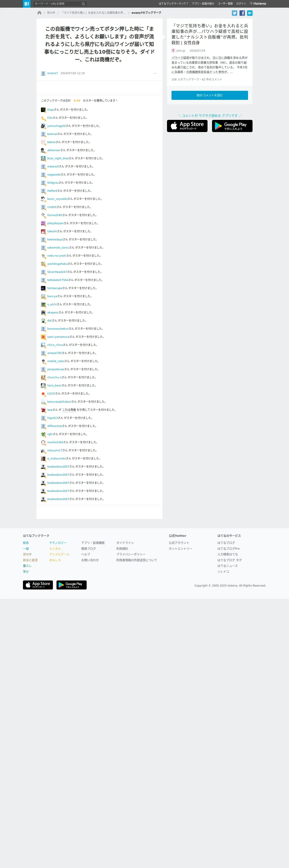Open the ホットエントリー footer link
289x868 pixels.
coord(180,548)
